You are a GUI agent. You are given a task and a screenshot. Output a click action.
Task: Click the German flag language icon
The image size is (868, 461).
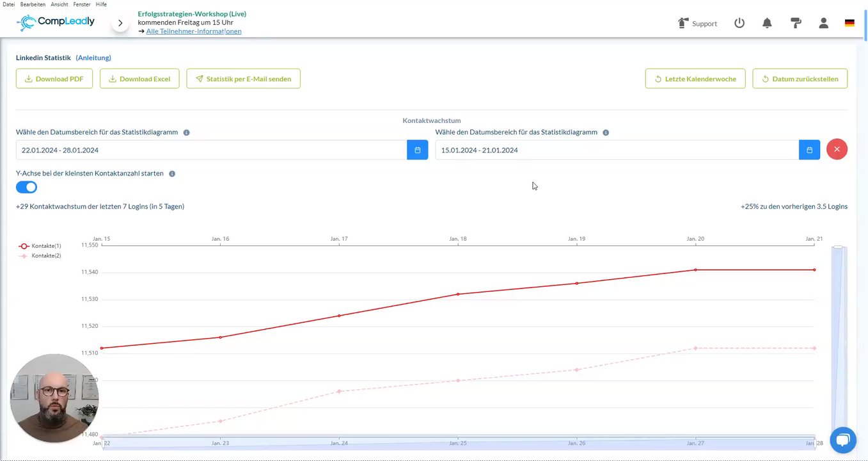(x=849, y=23)
